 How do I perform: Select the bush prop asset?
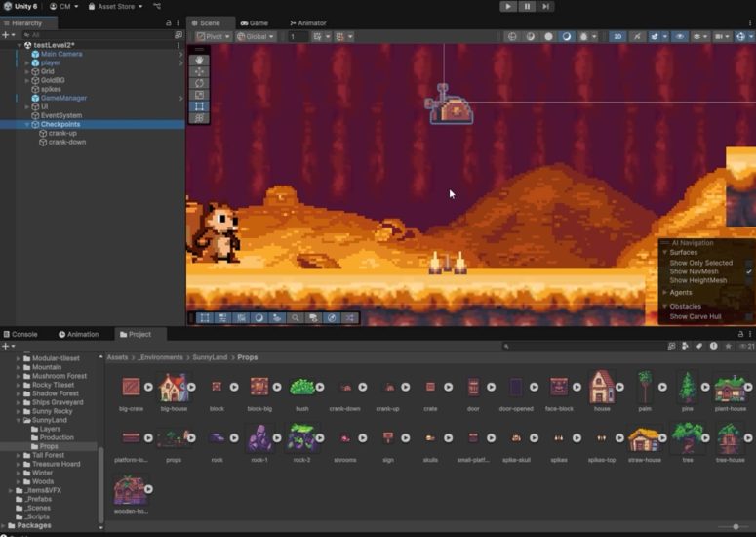tap(301, 388)
